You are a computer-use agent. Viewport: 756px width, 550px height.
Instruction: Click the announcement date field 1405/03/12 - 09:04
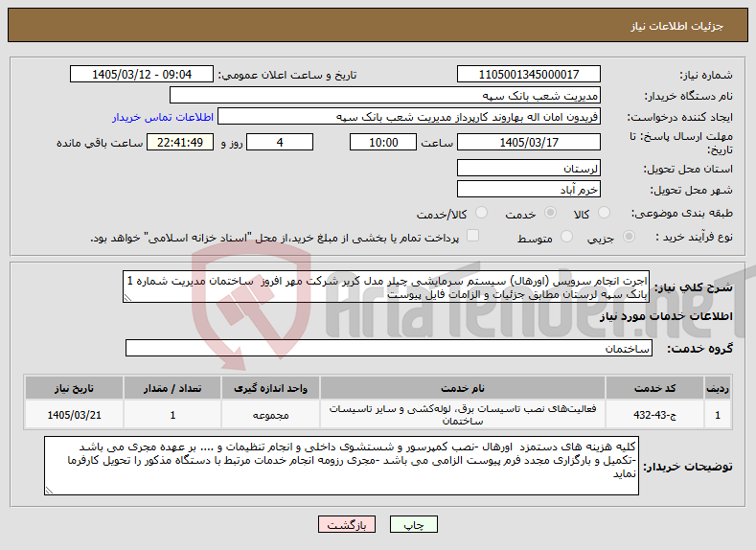pos(142,74)
